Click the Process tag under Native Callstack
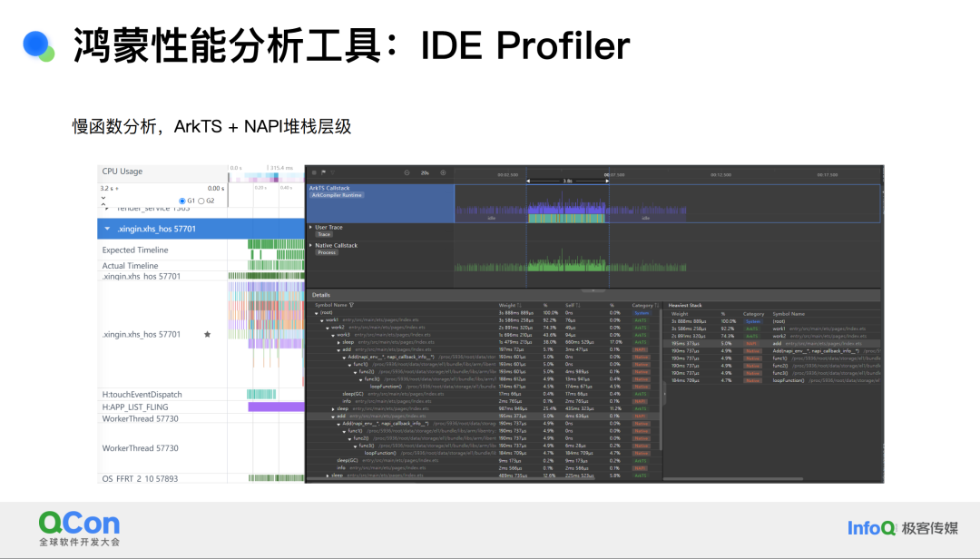Image resolution: width=980 pixels, height=559 pixels. pos(327,252)
